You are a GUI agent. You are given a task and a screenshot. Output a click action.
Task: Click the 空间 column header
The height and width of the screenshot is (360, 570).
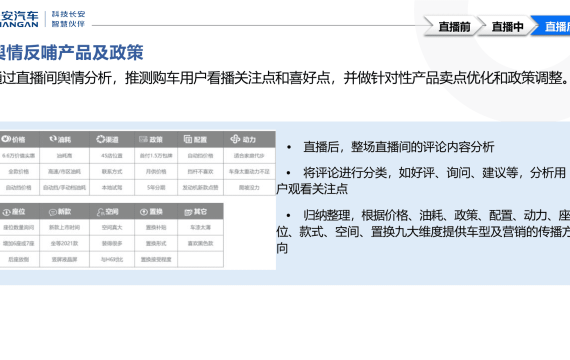112,212
